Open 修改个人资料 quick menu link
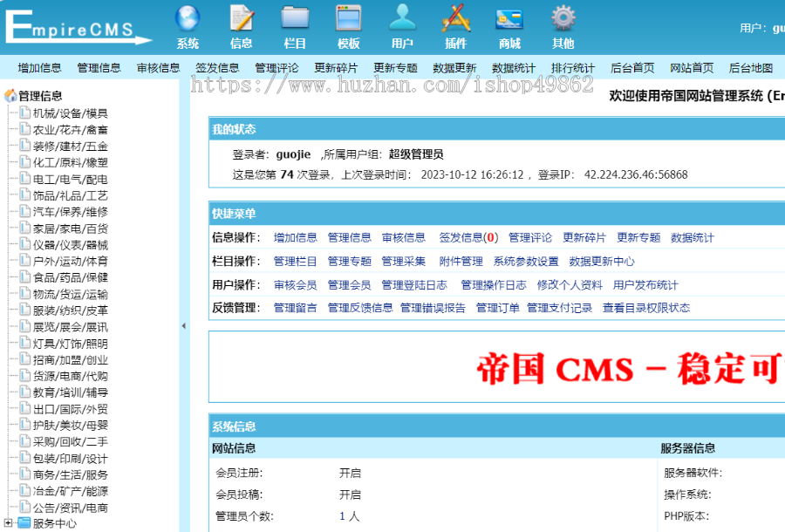785x532 pixels. 570,284
